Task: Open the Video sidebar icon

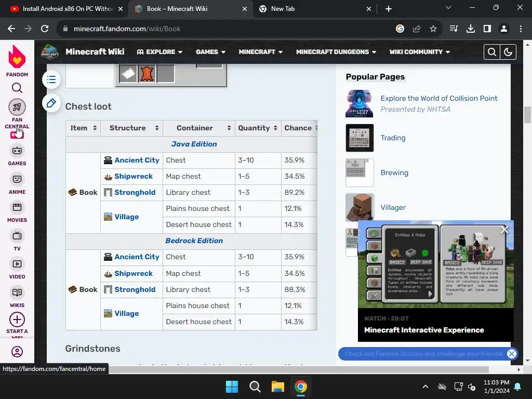Action: pyautogui.click(x=17, y=264)
